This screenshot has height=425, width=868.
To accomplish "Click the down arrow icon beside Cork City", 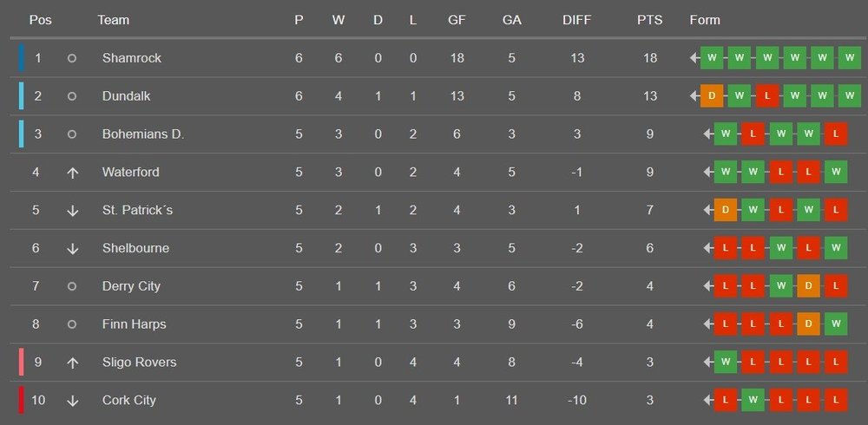I will tap(72, 401).
